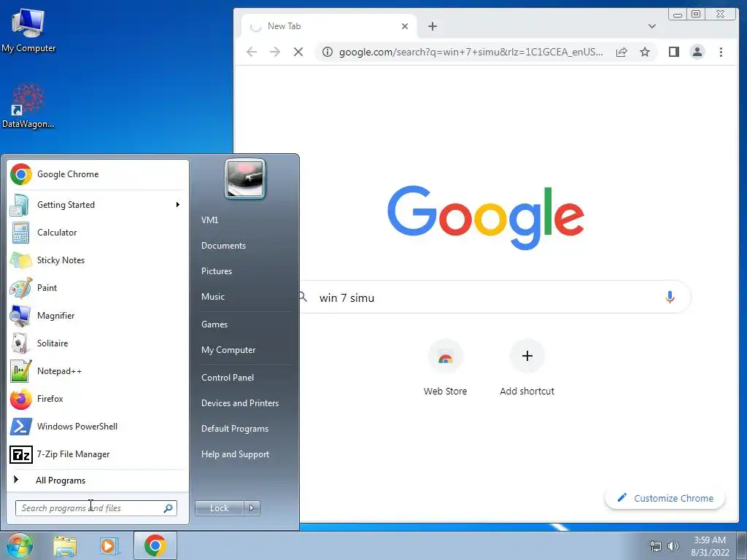Click Add shortcut tile

pos(527,368)
